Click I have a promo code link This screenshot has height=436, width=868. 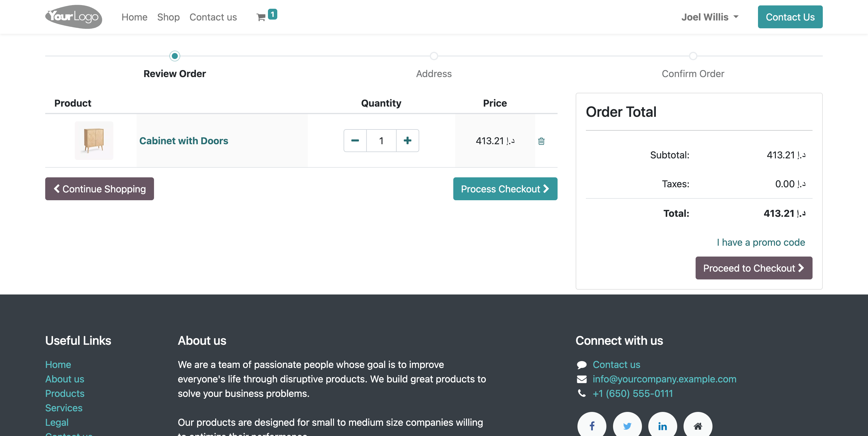[x=760, y=242]
